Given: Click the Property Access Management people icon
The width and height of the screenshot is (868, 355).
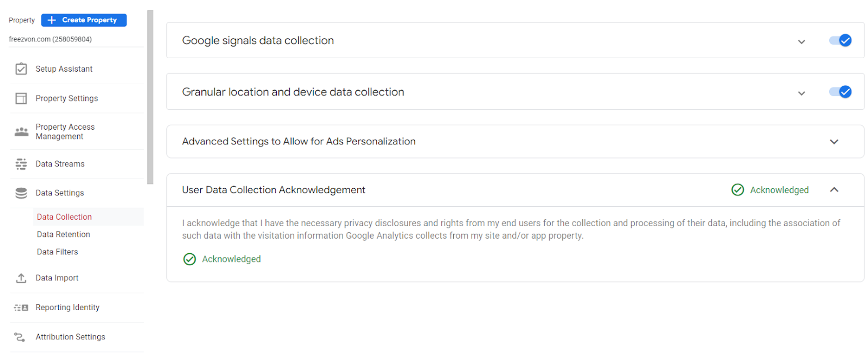Looking at the screenshot, I should pos(21,131).
